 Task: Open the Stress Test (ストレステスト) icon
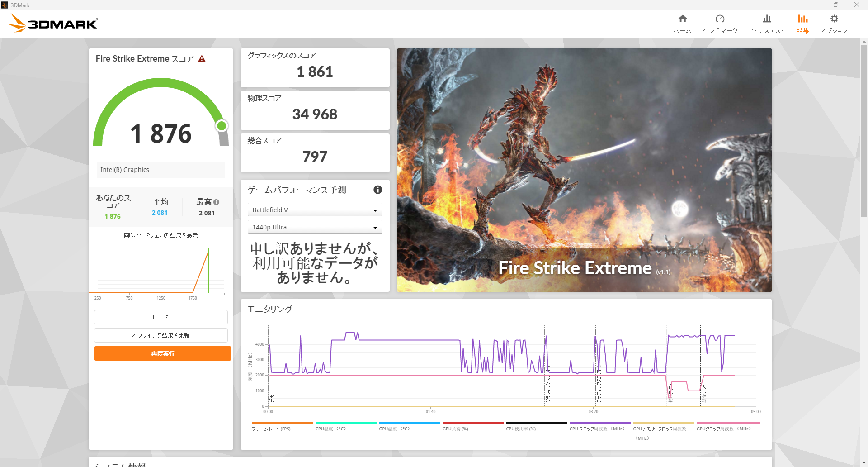pos(766,19)
